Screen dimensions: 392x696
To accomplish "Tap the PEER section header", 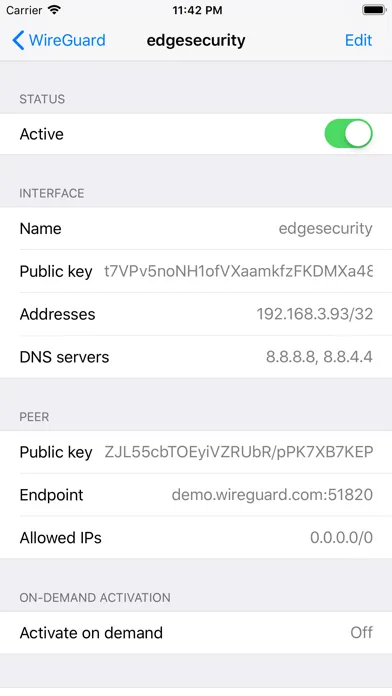I will point(34,417).
